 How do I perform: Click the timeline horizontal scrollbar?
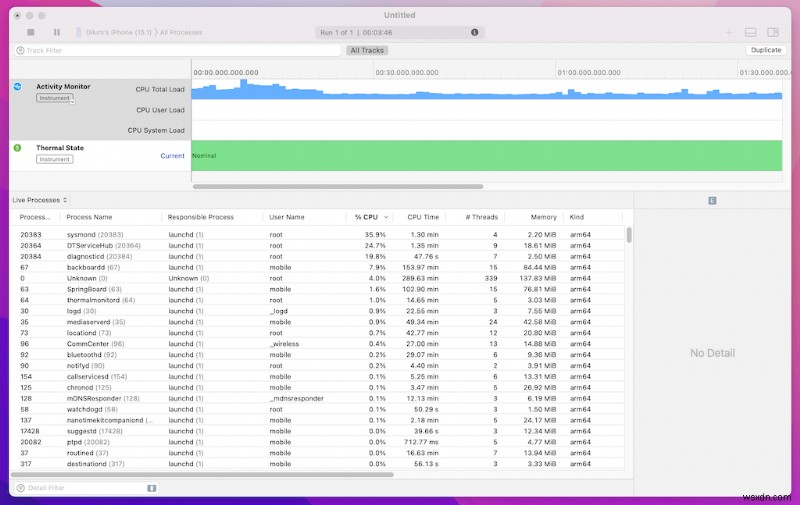338,187
